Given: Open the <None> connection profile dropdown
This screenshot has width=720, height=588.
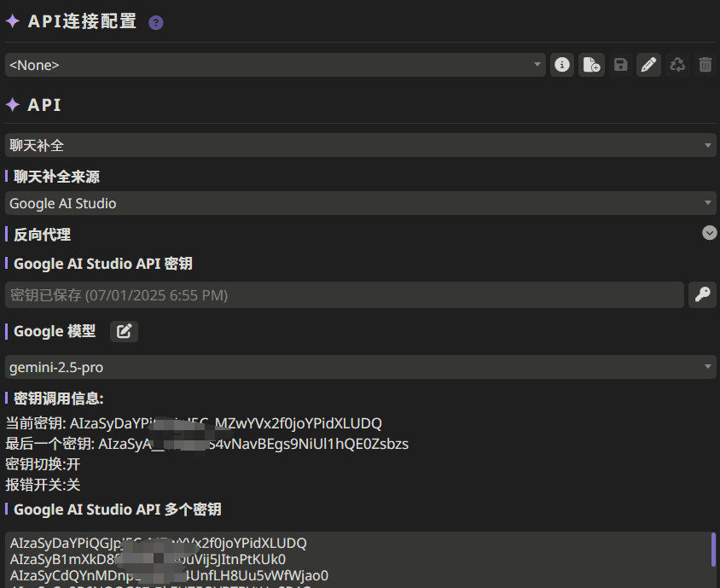Looking at the screenshot, I should coord(275,65).
